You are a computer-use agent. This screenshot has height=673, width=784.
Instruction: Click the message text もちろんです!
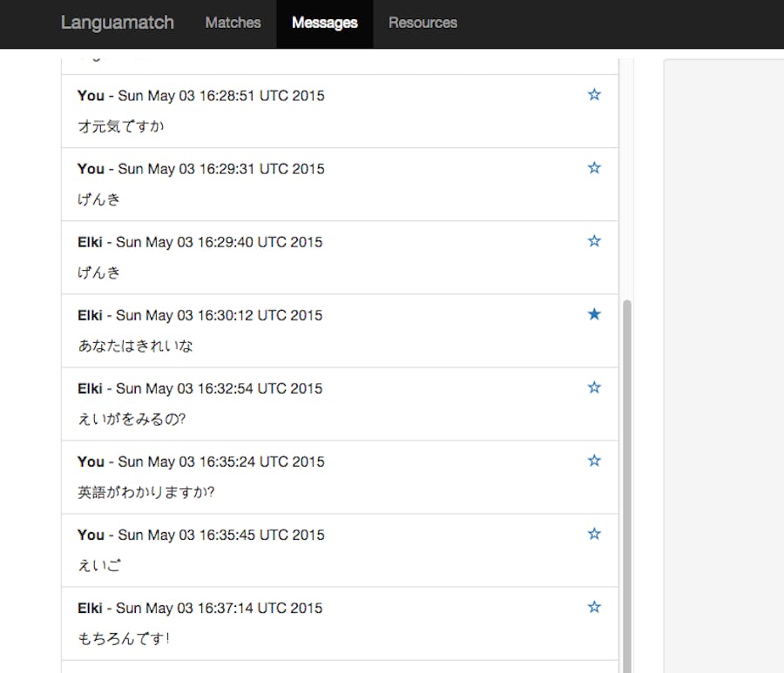(x=124, y=638)
